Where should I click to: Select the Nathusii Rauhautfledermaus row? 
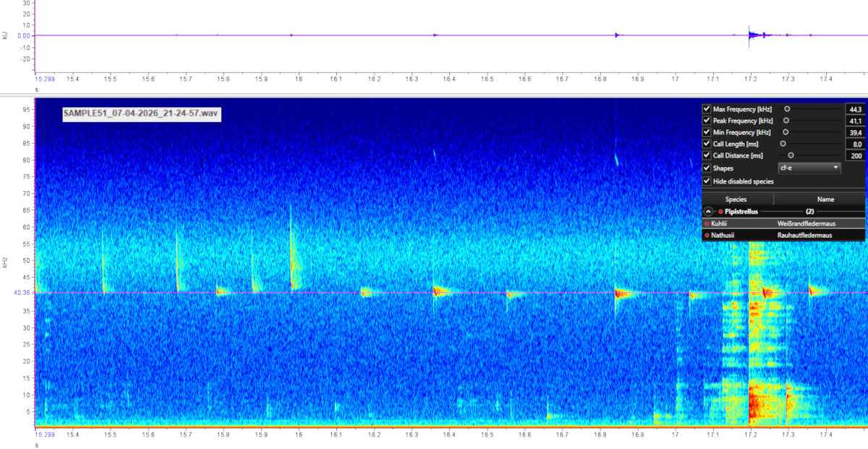pyautogui.click(x=783, y=235)
